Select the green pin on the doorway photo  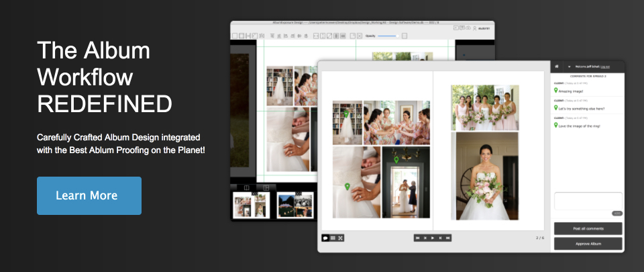click(x=396, y=160)
